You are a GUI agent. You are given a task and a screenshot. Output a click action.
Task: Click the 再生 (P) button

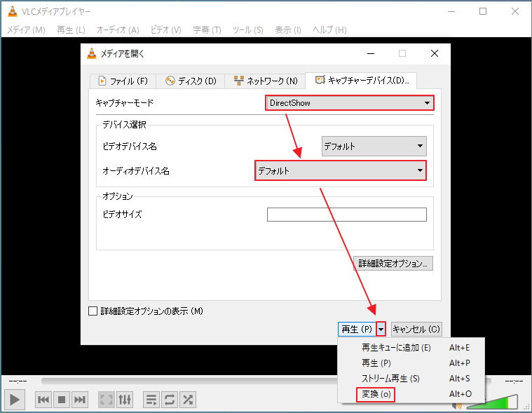pos(357,329)
